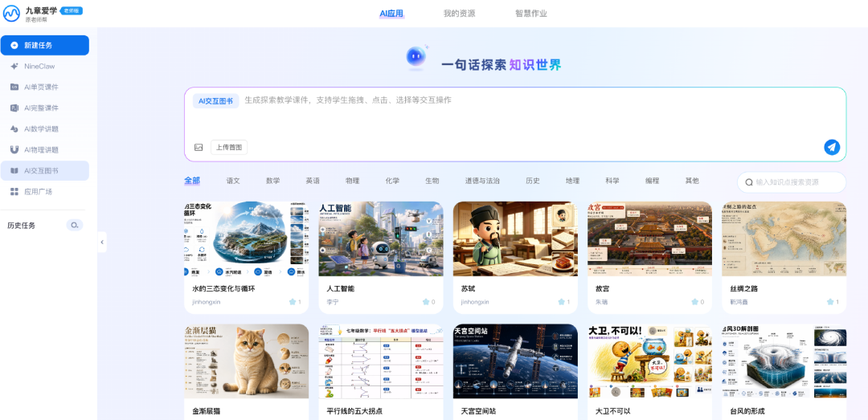Select the 地理 category filter
The height and width of the screenshot is (420, 868).
(572, 181)
